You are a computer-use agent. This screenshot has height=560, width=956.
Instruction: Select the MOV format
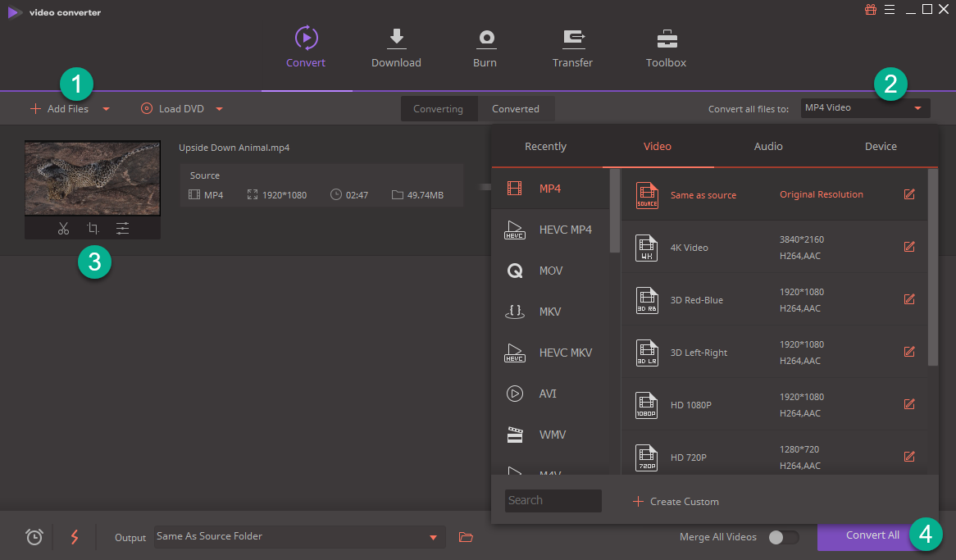click(x=550, y=271)
